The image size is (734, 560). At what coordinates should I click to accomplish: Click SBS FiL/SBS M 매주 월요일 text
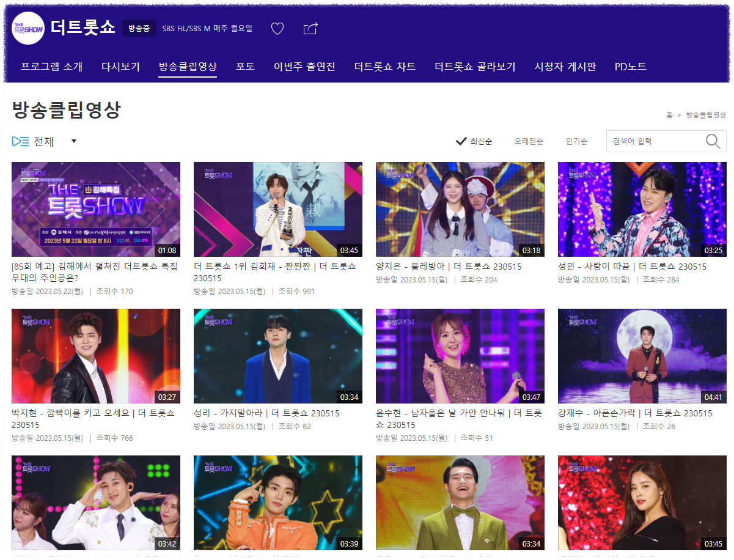pyautogui.click(x=207, y=29)
